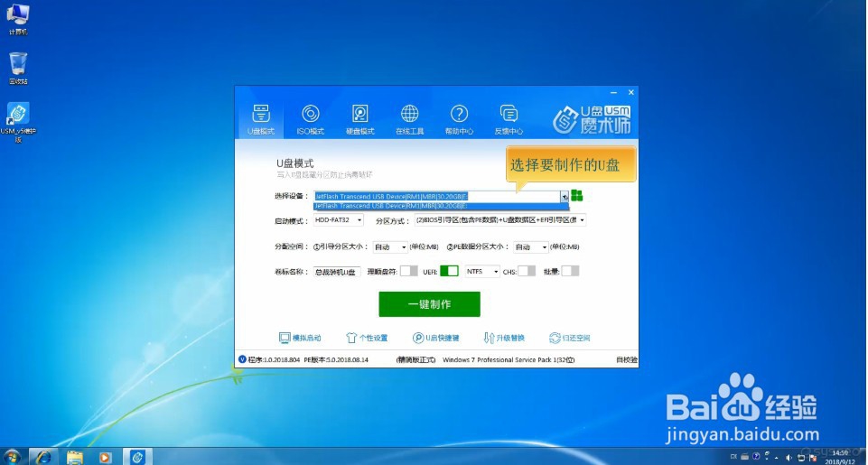Open the 帮助中心 tab
This screenshot has height=465, width=868.
(459, 119)
